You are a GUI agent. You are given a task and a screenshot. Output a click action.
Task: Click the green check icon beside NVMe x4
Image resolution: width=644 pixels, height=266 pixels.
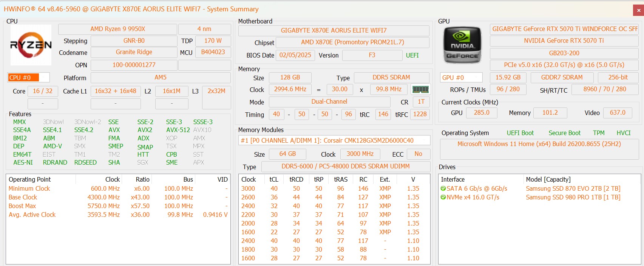(x=443, y=197)
